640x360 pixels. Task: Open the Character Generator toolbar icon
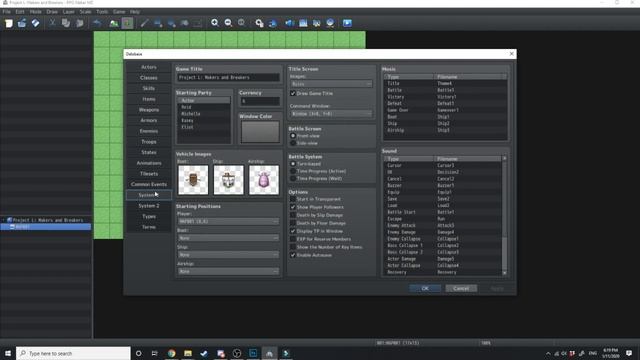[x=316, y=23]
